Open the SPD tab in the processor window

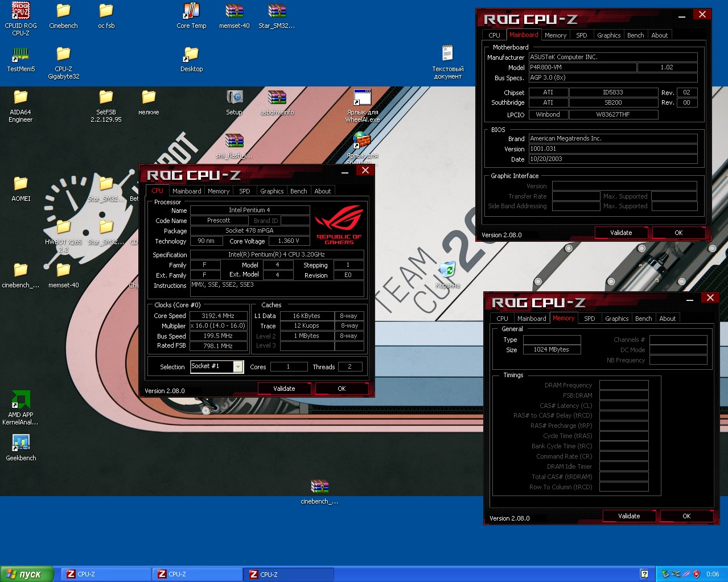[245, 191]
